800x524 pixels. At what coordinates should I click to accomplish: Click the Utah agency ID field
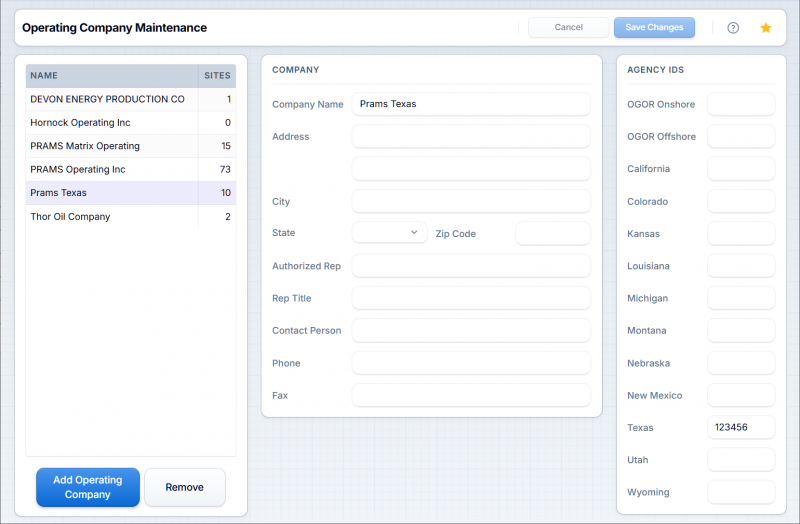pos(741,460)
